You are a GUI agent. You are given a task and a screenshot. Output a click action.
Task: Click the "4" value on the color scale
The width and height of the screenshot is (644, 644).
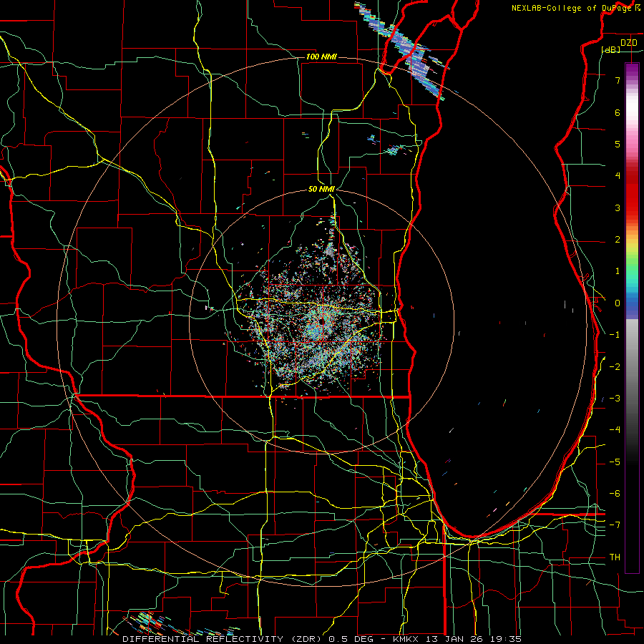(x=618, y=176)
